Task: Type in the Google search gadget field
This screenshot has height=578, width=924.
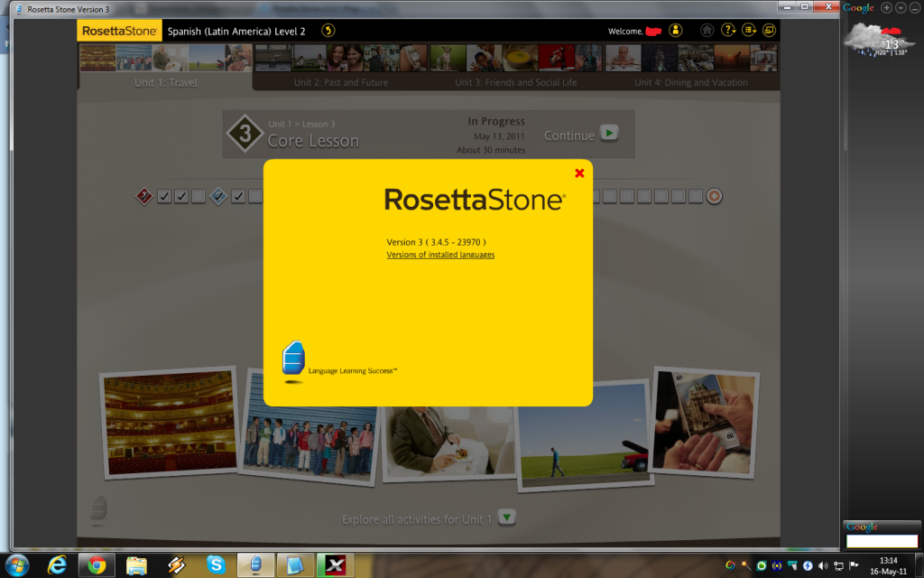Action: point(881,542)
